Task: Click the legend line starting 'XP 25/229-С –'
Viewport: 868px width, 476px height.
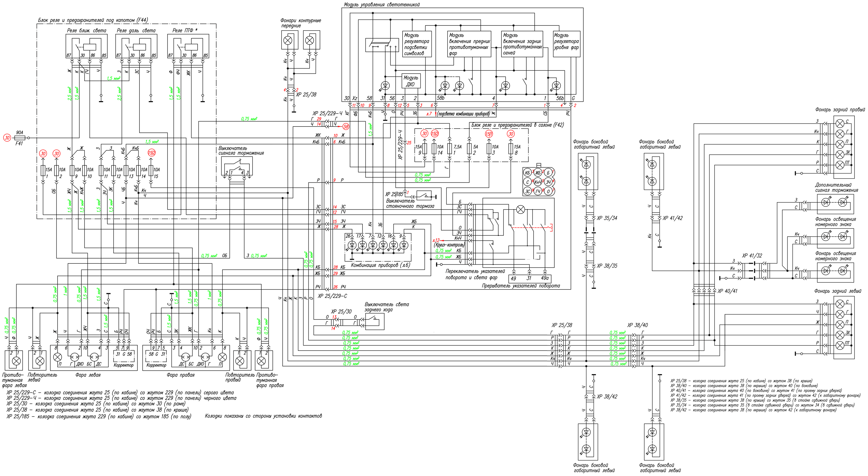Action: pos(120,392)
